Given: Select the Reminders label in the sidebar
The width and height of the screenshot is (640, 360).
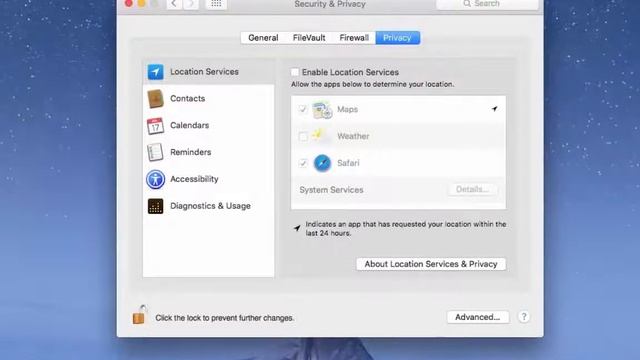Looking at the screenshot, I should click(x=191, y=152).
